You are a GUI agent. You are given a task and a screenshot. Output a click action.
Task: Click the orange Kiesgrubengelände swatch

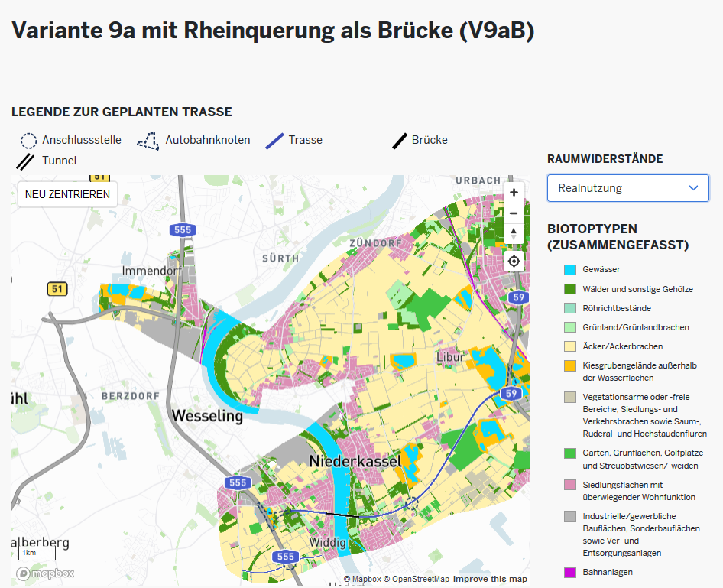coord(570,365)
